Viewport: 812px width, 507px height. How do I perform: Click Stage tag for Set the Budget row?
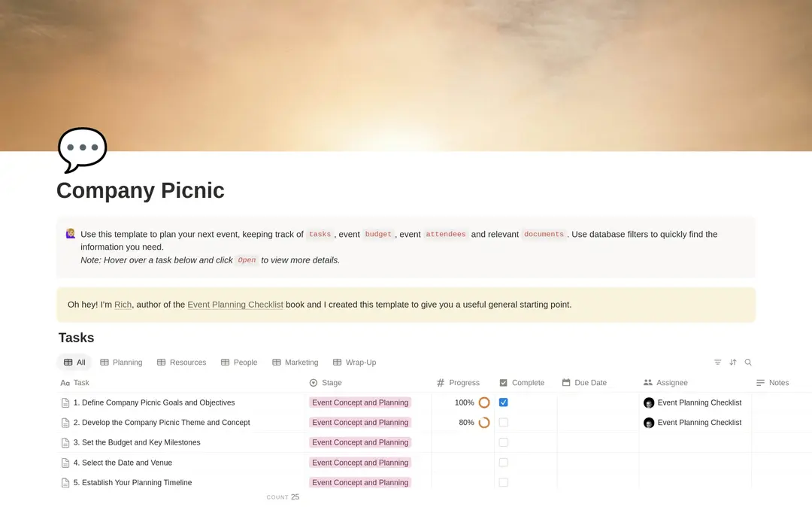[360, 442]
